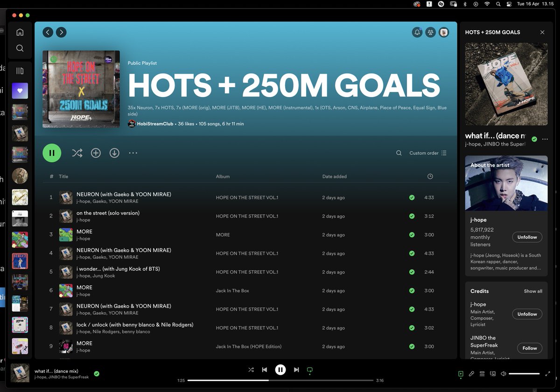Sort by the Title column header

pyautogui.click(x=63, y=177)
